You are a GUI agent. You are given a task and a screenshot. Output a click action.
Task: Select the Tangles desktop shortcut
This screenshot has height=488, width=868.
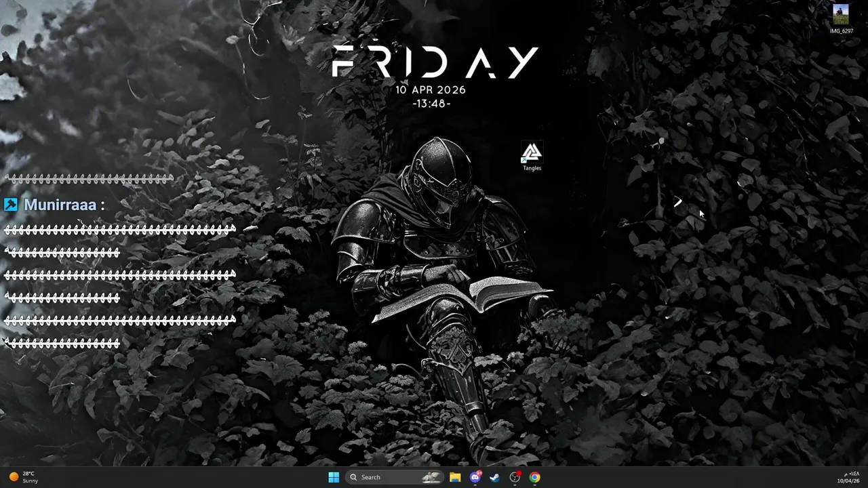coord(532,157)
